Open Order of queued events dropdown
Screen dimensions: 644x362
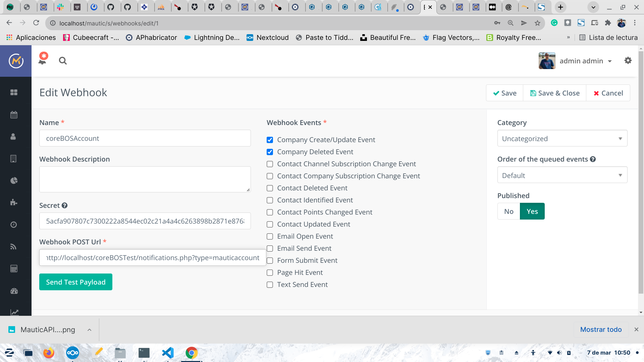[x=562, y=175]
